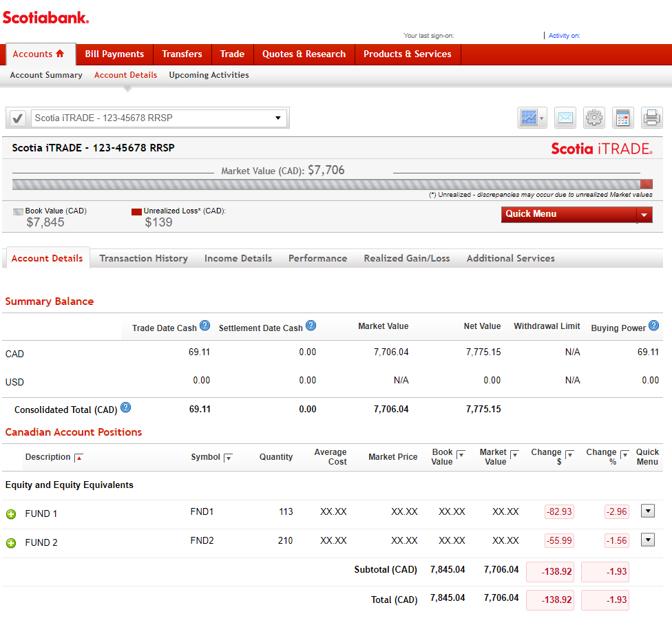The image size is (672, 625).
Task: Open the Bill Payments menu
Action: pos(114,54)
